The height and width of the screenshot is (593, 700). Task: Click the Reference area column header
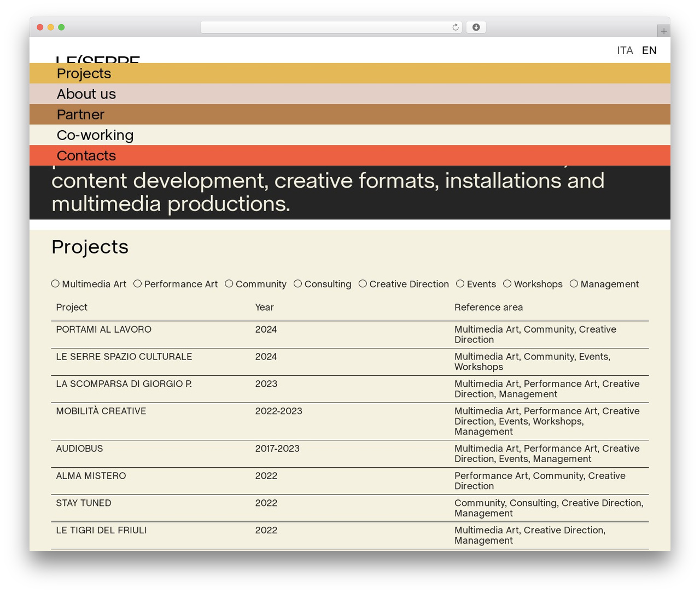(x=488, y=307)
